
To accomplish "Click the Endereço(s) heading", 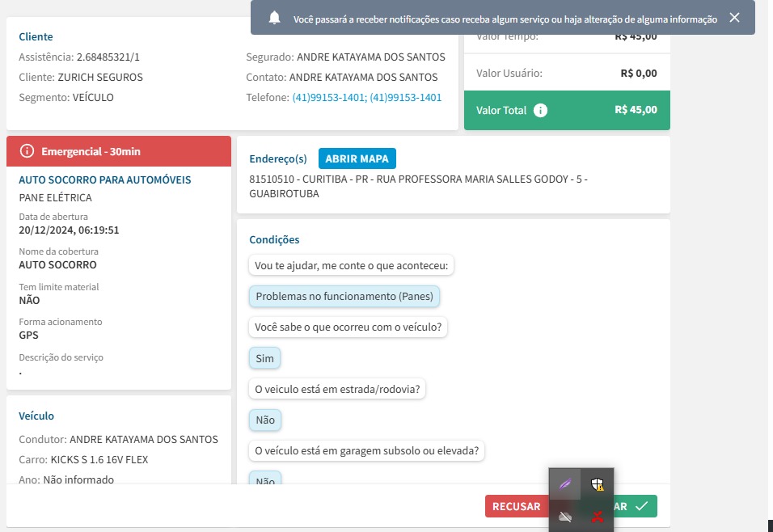I will click(278, 158).
